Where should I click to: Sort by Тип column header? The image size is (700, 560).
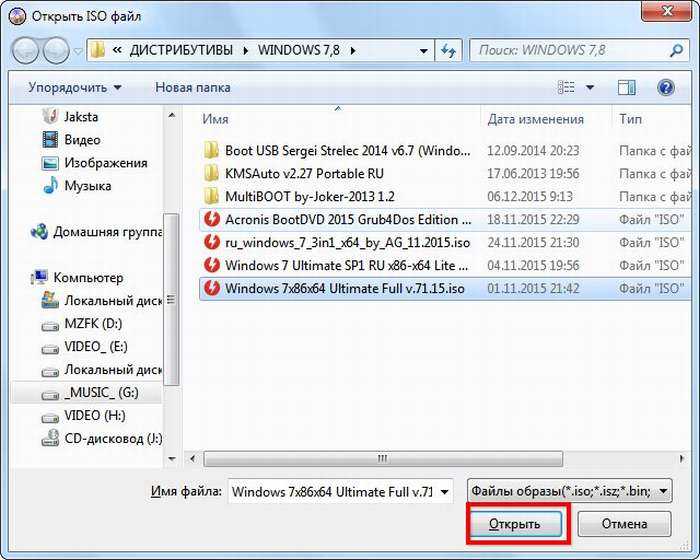pos(630,119)
